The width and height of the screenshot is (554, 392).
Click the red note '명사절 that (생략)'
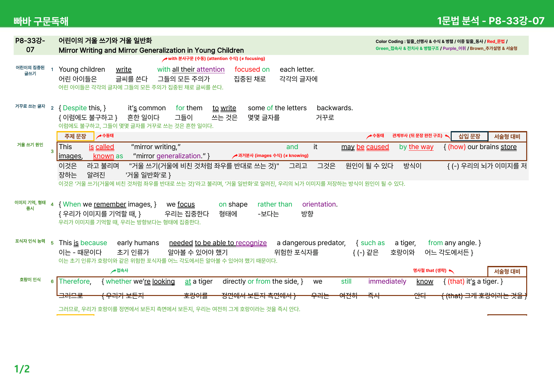point(430,270)
